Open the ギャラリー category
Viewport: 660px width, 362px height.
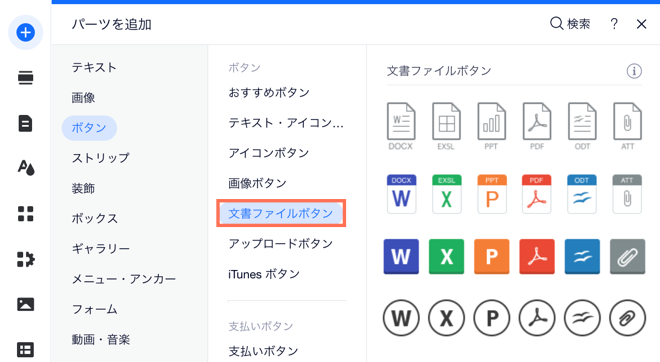(101, 249)
